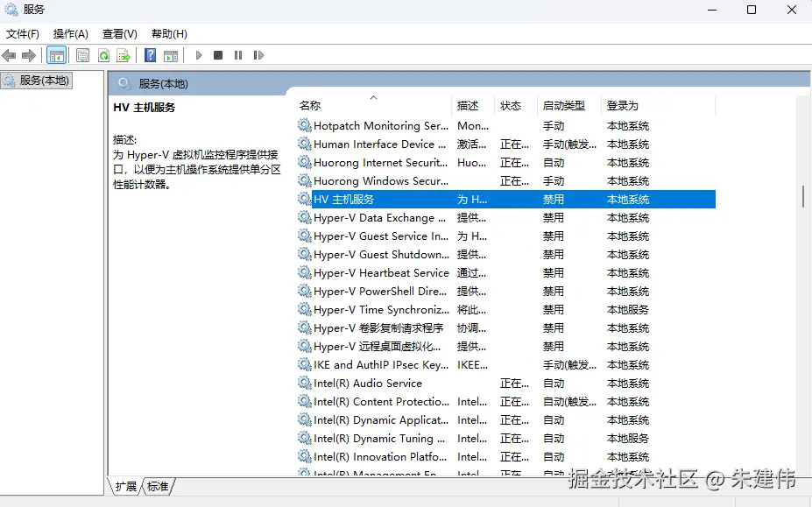Click gear icon of Intel(R) Audio Service
This screenshot has width=812, height=507.
(x=305, y=383)
